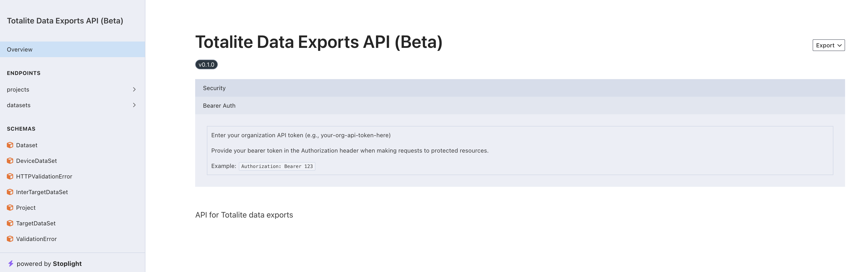Click the main heading Totalite Data Exports API (Beta)
868x272 pixels.
[319, 42]
